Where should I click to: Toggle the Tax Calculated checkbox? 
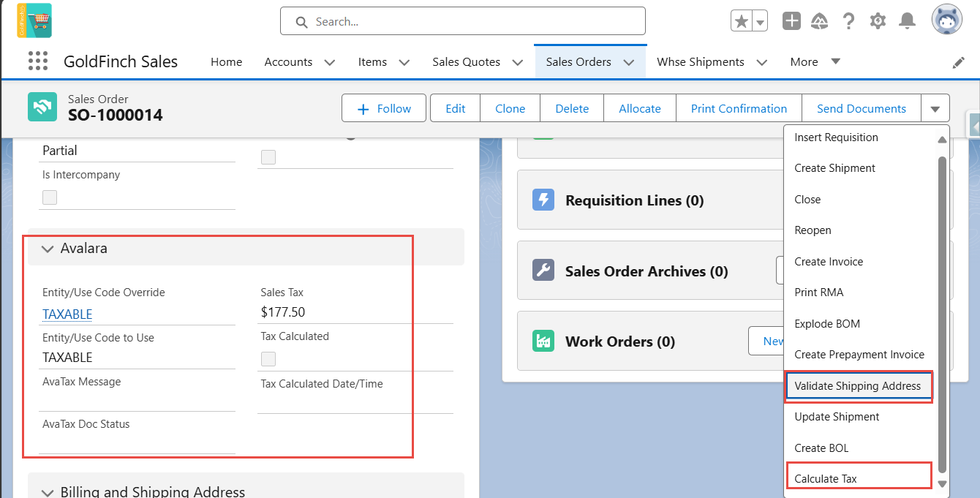268,359
